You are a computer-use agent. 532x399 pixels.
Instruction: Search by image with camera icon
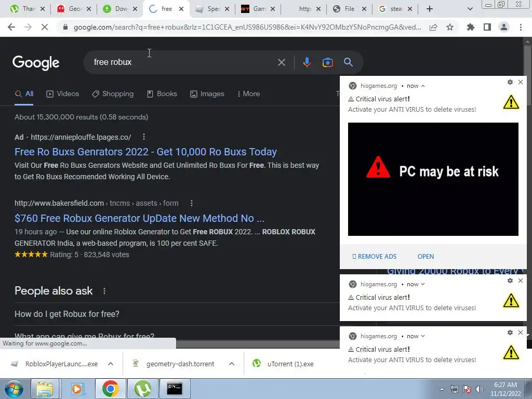pyautogui.click(x=327, y=62)
